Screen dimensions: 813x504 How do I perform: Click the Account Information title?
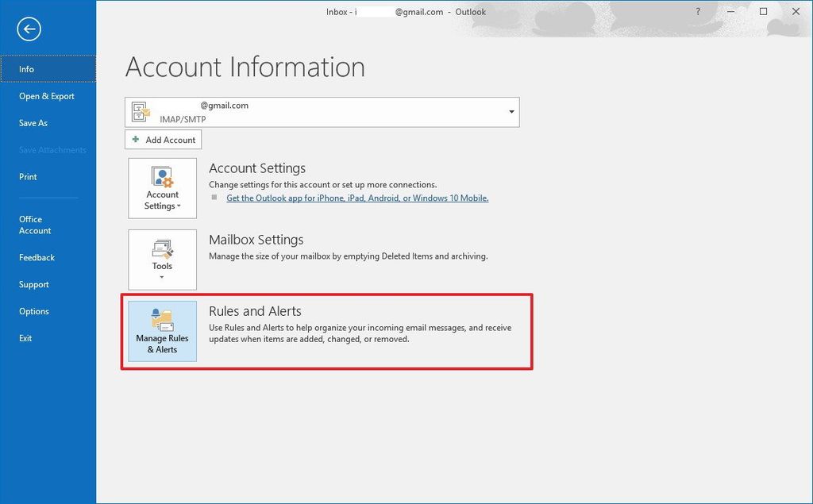pos(245,67)
